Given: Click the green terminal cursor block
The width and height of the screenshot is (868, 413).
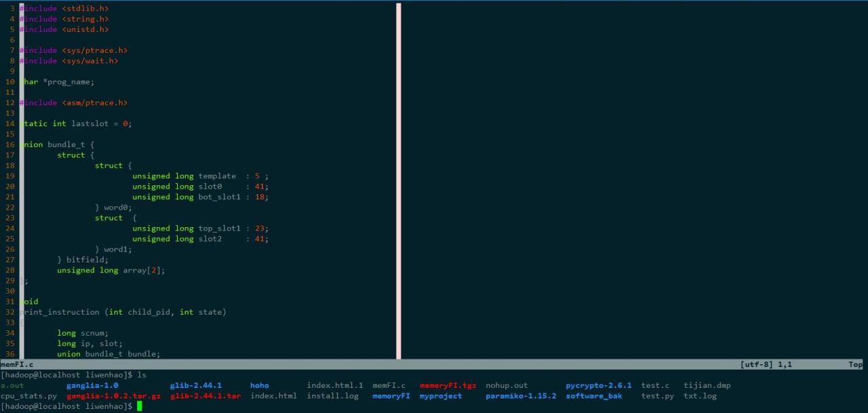Looking at the screenshot, I should [140, 406].
